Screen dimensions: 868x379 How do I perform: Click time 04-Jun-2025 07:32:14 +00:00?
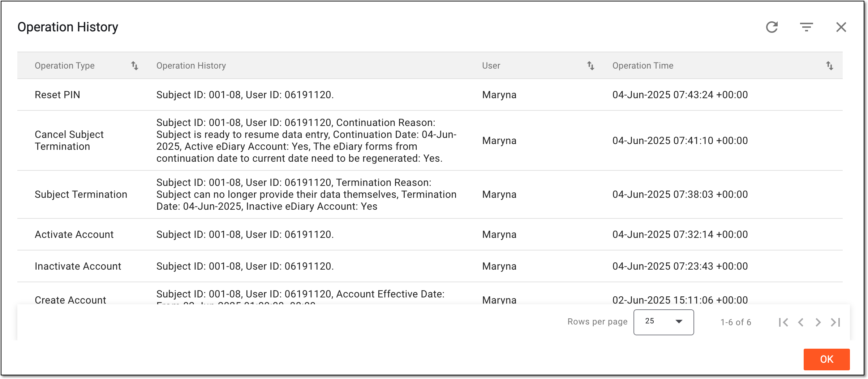coord(680,235)
